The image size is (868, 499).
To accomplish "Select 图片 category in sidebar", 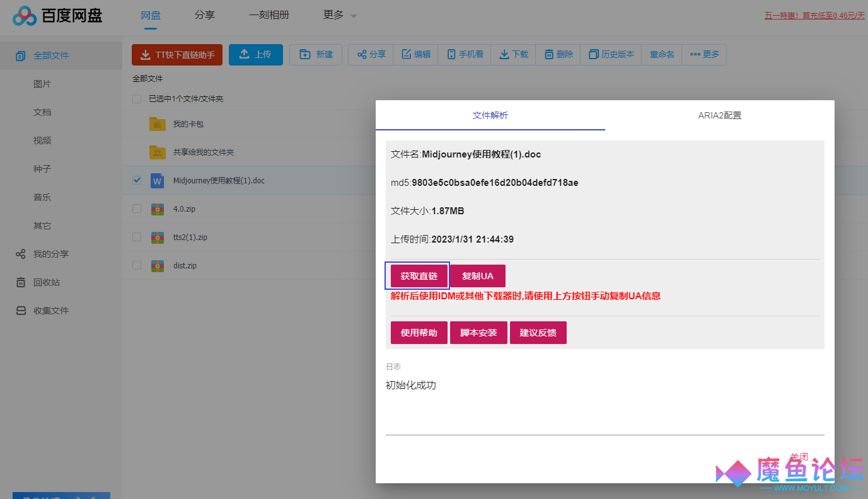I will [42, 84].
